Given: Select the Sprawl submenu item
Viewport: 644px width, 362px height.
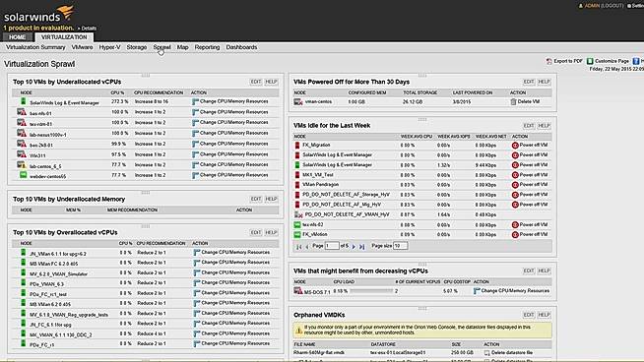Looking at the screenshot, I should click(x=161, y=47).
